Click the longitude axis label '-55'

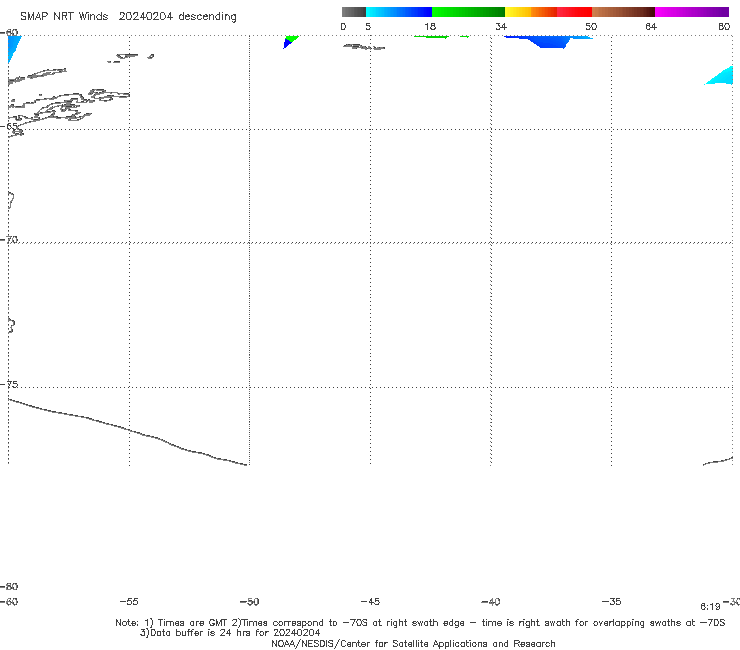129,601
